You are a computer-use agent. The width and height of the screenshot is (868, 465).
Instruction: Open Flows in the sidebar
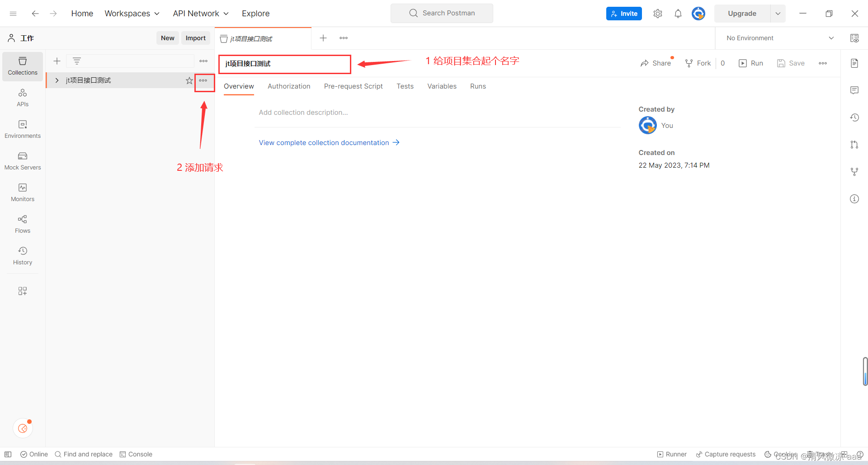pyautogui.click(x=23, y=224)
